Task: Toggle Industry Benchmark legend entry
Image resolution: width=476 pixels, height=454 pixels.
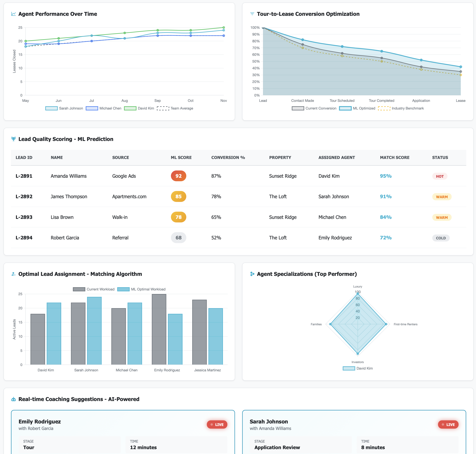Action: pyautogui.click(x=401, y=108)
